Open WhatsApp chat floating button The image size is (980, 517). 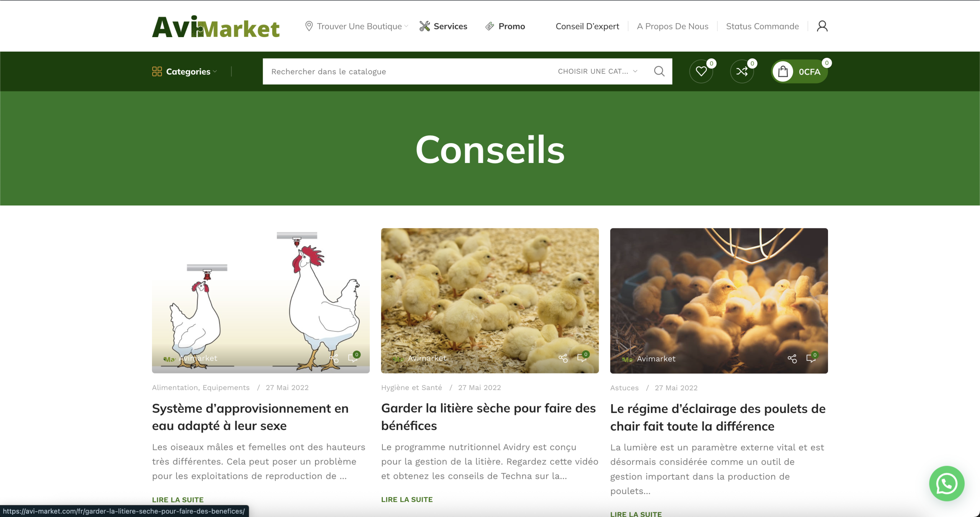click(x=947, y=483)
